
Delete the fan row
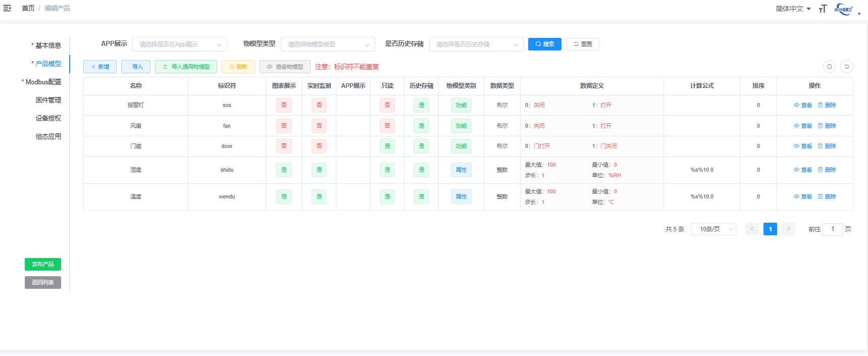827,126
